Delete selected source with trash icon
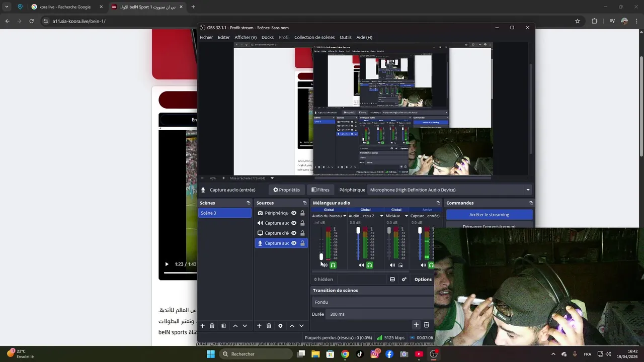The width and height of the screenshot is (644, 362). 269,326
